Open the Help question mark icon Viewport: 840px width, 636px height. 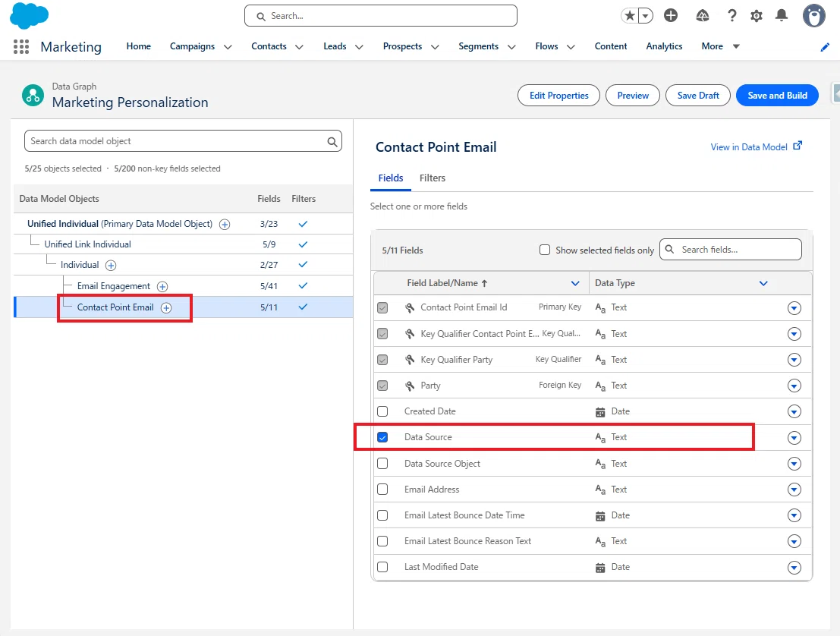tap(731, 15)
